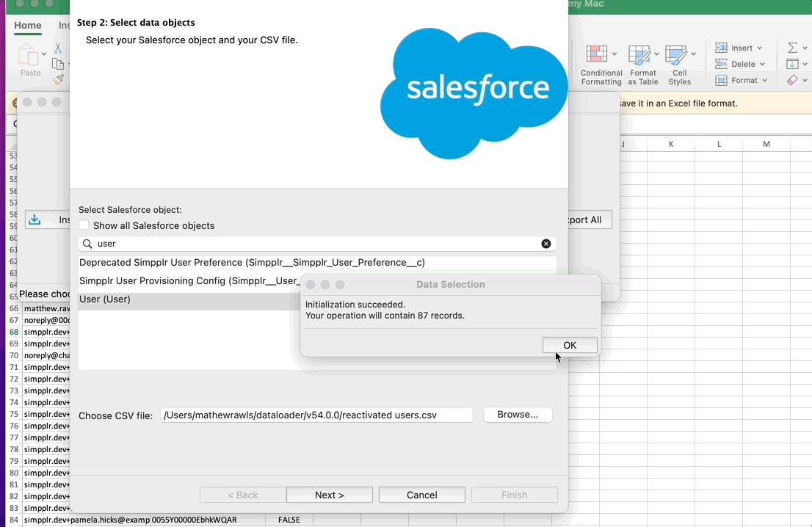Expand the Cell Styles dropdown arrow

click(x=693, y=54)
